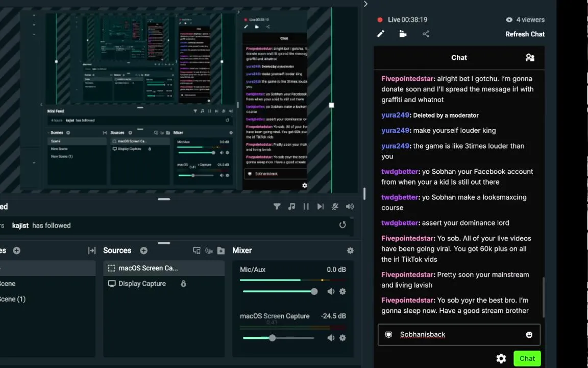The height and width of the screenshot is (368, 588).
Task: Click the Deleted by a moderator message
Action: [x=446, y=116]
